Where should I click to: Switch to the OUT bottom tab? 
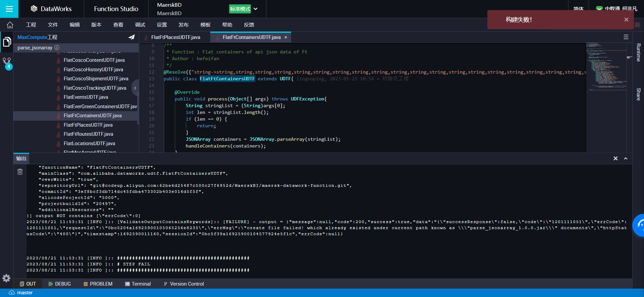tap(28, 284)
